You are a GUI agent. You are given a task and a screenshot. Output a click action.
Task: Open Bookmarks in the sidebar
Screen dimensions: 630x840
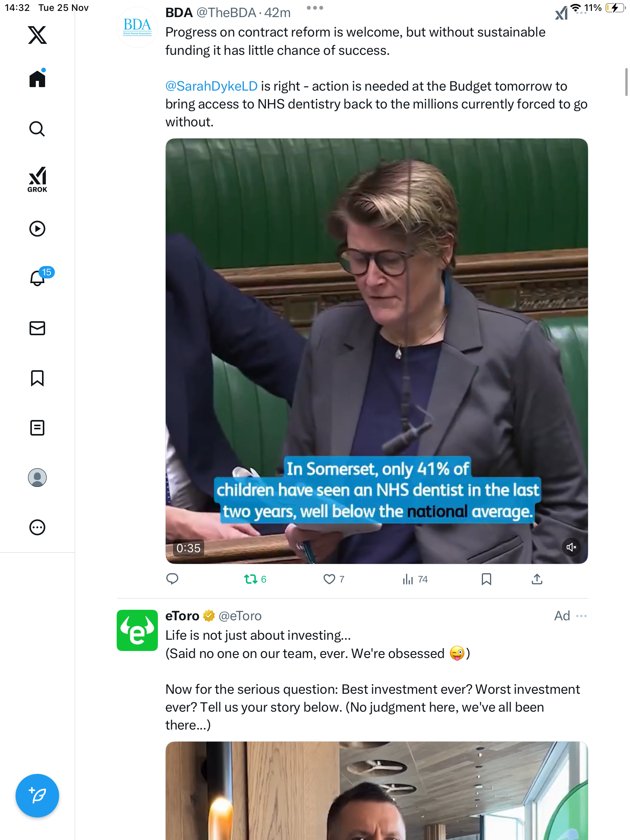click(37, 378)
